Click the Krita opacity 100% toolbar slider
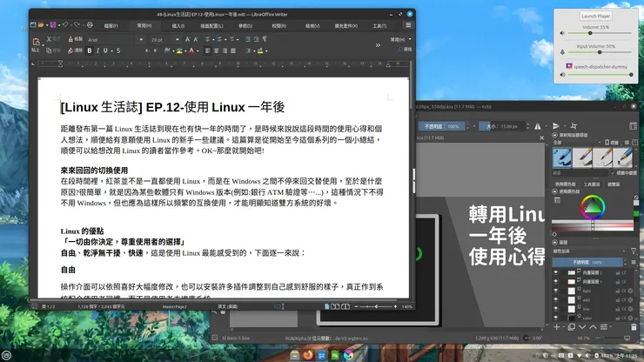 click(x=441, y=126)
